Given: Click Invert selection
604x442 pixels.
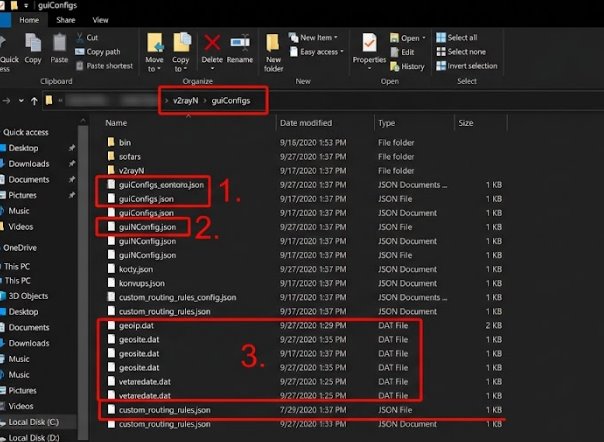Looking at the screenshot, I should 467,66.
